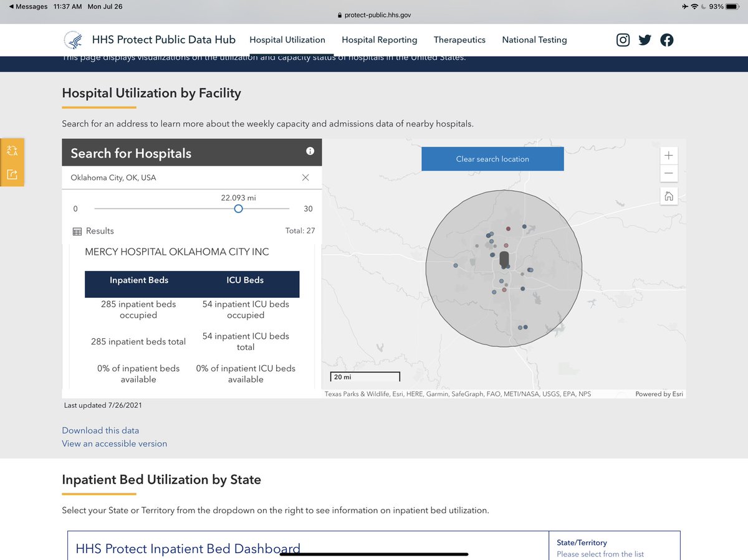Click Mercy Hospital Oklahoma City Inc name
The height and width of the screenshot is (560, 748).
(x=177, y=252)
